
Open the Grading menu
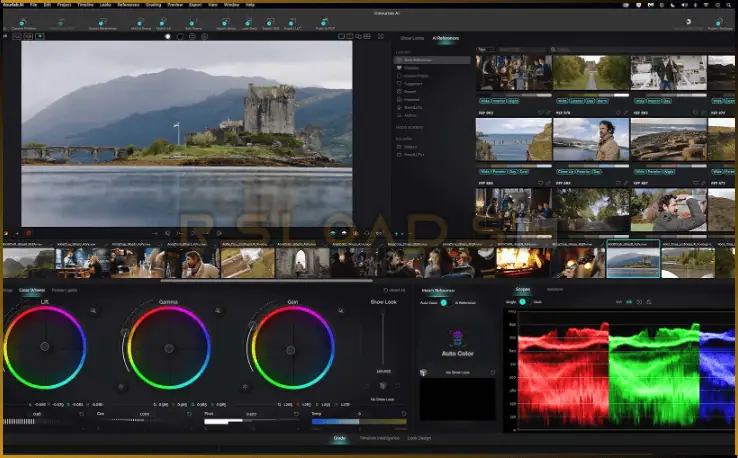(x=153, y=5)
